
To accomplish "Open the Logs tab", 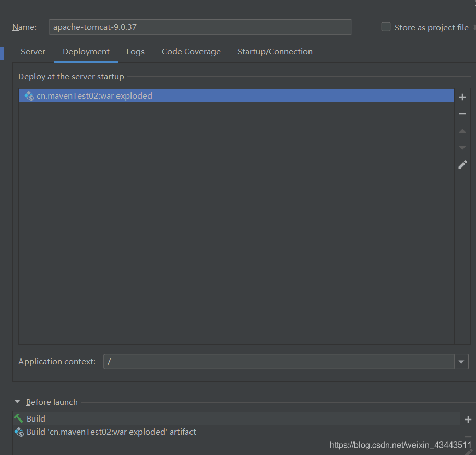I will tap(135, 52).
